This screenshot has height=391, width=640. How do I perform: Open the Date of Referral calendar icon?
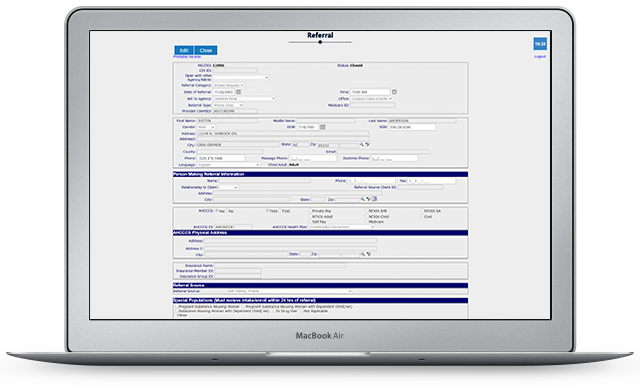click(x=239, y=92)
